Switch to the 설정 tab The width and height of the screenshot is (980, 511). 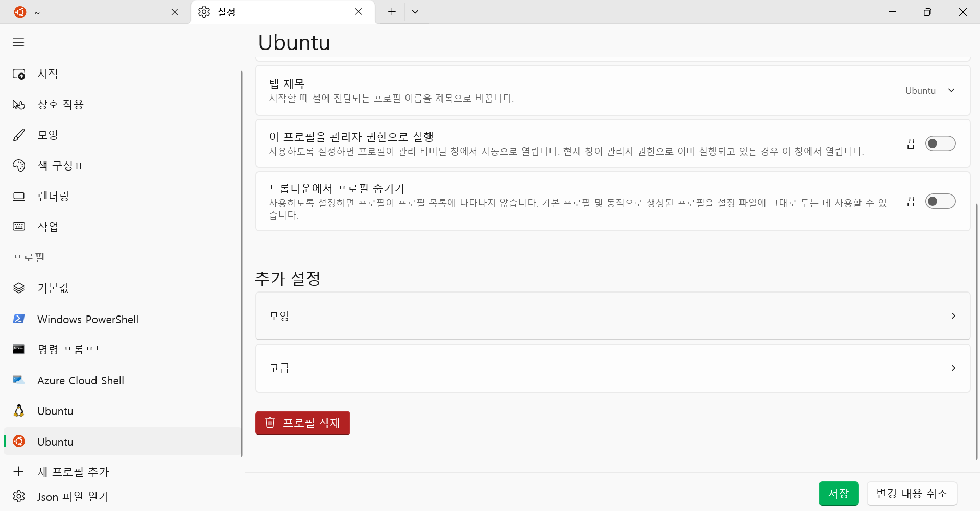click(283, 12)
